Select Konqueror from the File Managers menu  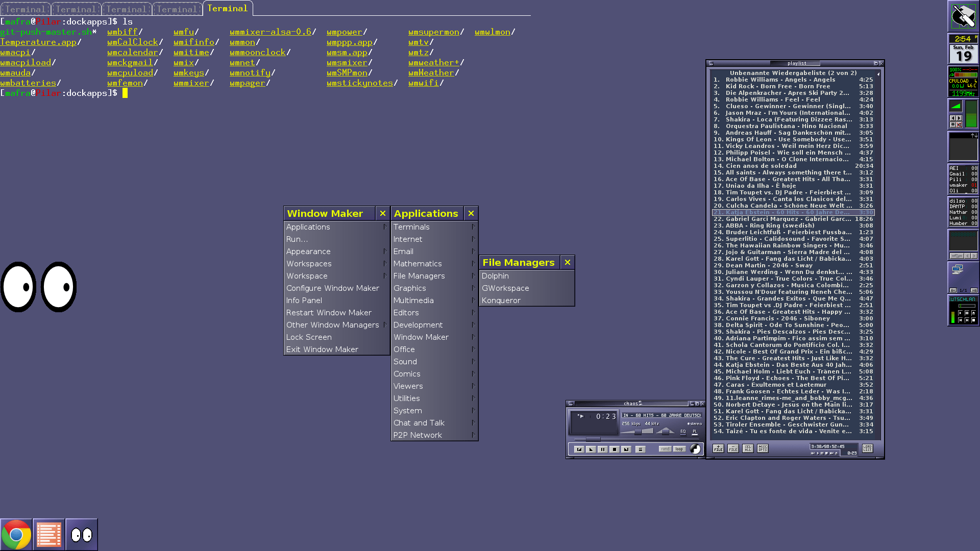point(501,300)
